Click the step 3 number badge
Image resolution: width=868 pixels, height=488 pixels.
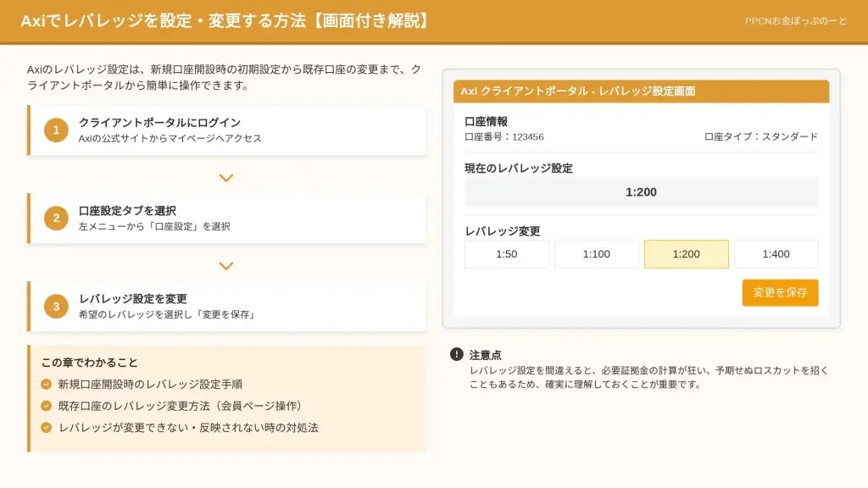56,307
